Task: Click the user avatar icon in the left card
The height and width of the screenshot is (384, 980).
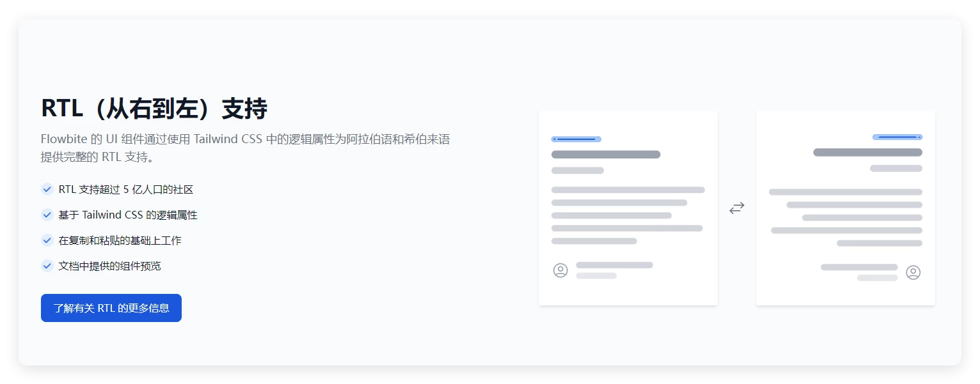Action: tap(560, 270)
